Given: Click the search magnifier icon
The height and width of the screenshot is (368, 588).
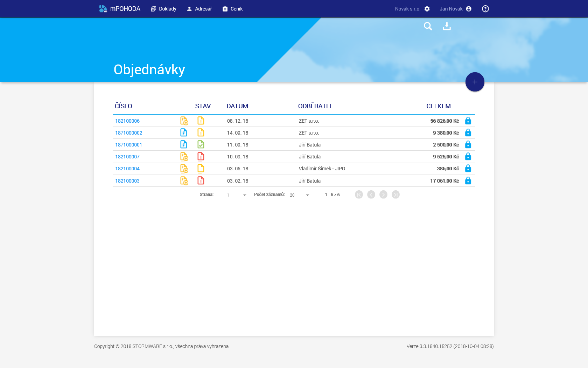Looking at the screenshot, I should click(x=428, y=26).
